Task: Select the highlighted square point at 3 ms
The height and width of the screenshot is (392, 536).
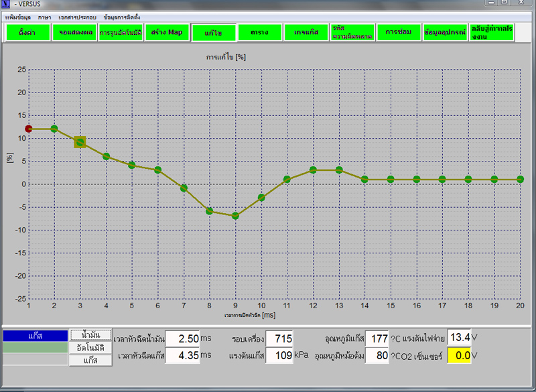Action: 80,142
